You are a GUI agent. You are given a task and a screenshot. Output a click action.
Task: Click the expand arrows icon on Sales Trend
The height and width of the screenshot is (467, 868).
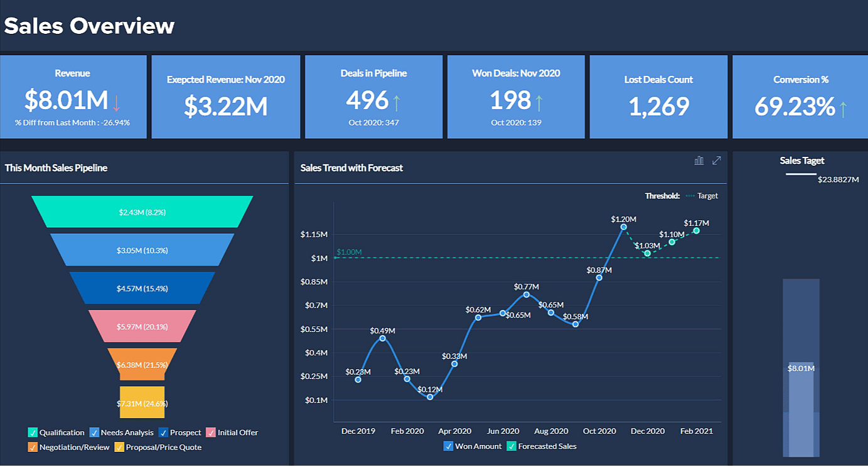pos(717,161)
